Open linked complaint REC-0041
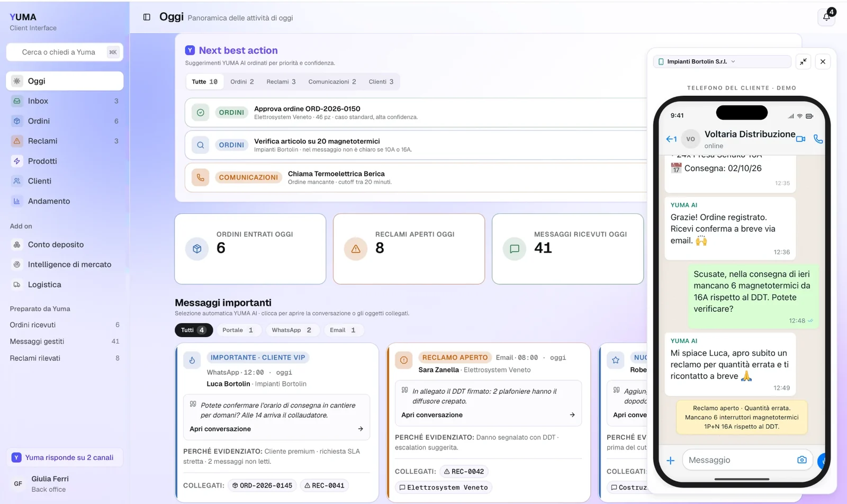Image resolution: width=847 pixels, height=504 pixels. 325,485
